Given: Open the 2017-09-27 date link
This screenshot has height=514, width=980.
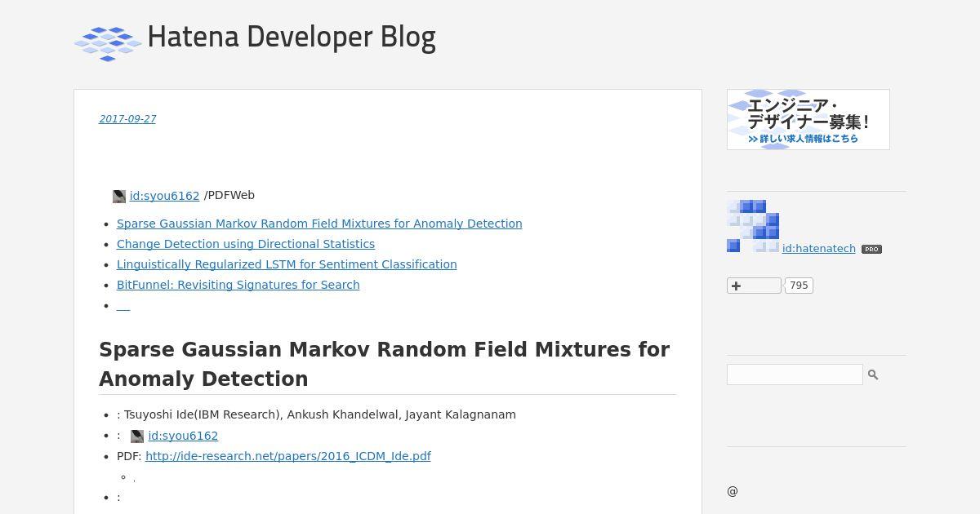Looking at the screenshot, I should click(x=127, y=119).
